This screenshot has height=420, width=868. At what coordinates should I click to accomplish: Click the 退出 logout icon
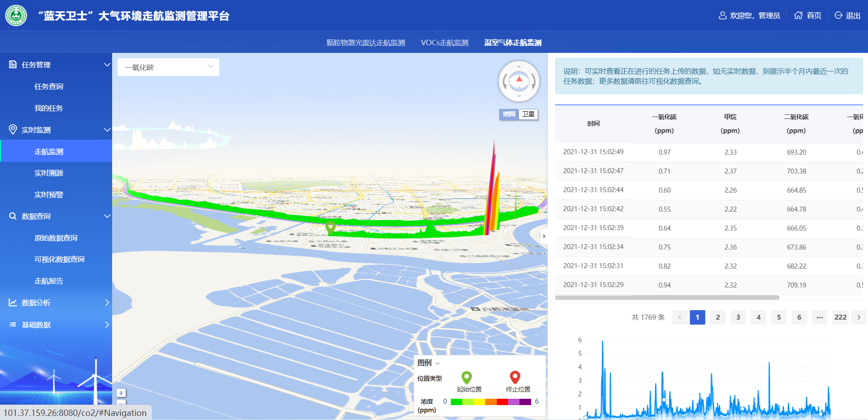coord(838,15)
